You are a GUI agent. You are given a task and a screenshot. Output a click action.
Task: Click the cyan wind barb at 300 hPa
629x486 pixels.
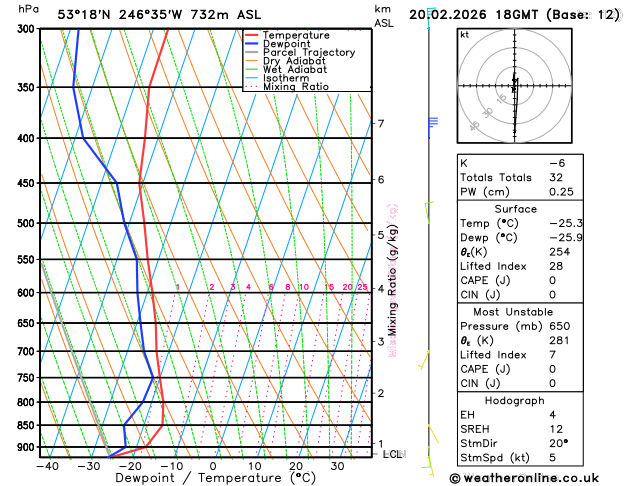(x=431, y=18)
